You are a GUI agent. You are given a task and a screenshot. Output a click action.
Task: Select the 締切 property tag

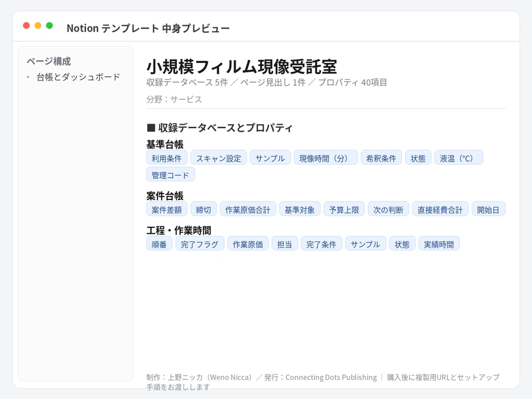(204, 209)
